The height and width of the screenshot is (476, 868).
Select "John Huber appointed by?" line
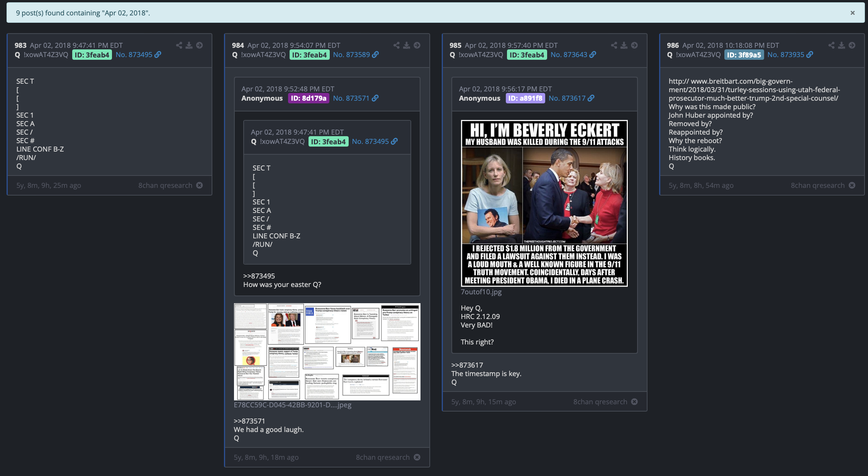pyautogui.click(x=711, y=115)
